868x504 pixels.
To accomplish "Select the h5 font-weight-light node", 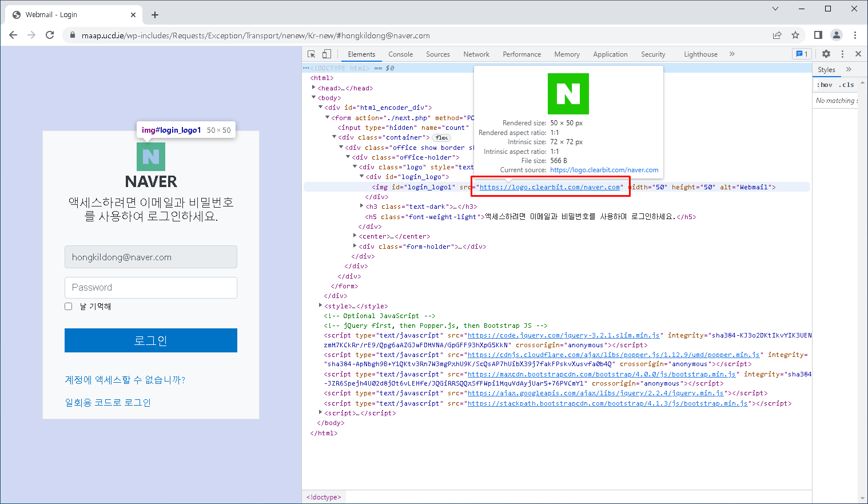I will [531, 217].
